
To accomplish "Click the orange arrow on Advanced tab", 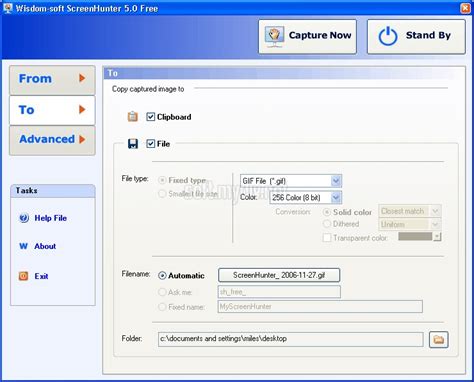I will click(82, 139).
